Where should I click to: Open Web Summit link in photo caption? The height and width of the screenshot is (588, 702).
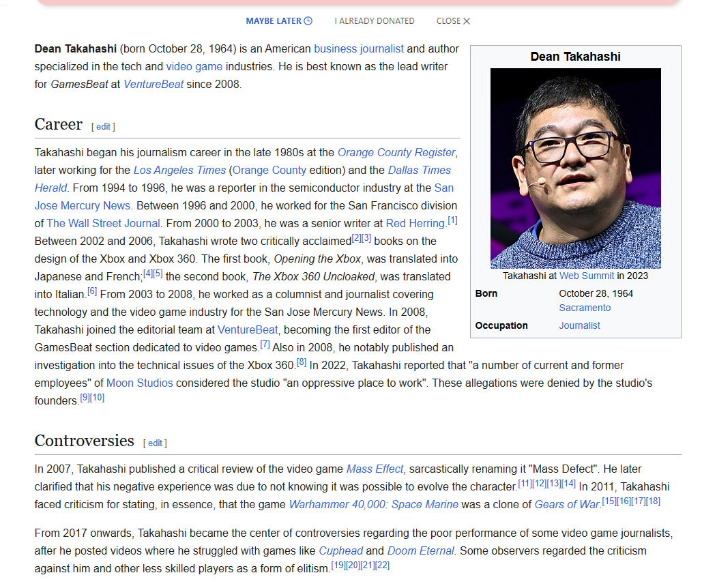(587, 276)
